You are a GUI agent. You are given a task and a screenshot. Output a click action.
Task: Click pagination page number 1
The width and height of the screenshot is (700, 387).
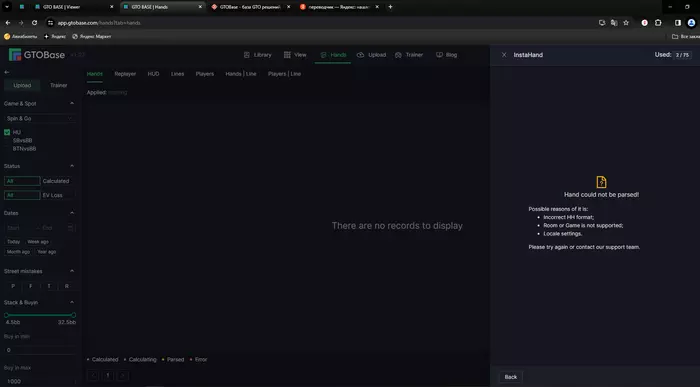point(108,375)
